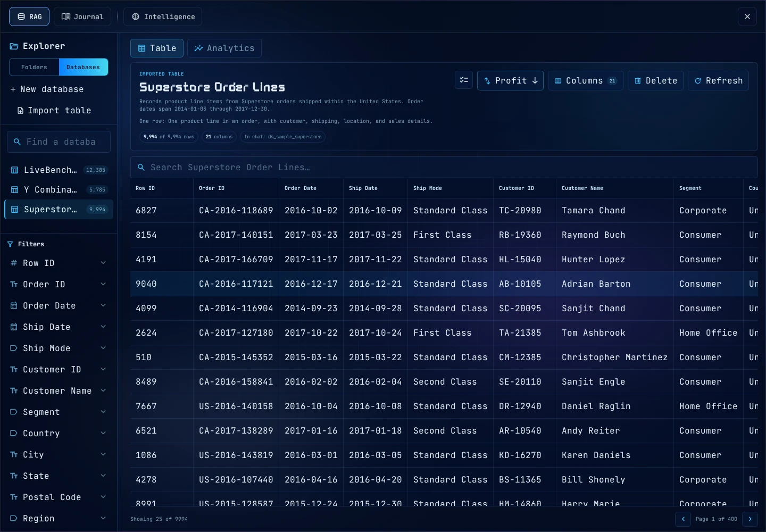Expand the Row ID filter
The width and height of the screenshot is (766, 532).
tap(59, 263)
